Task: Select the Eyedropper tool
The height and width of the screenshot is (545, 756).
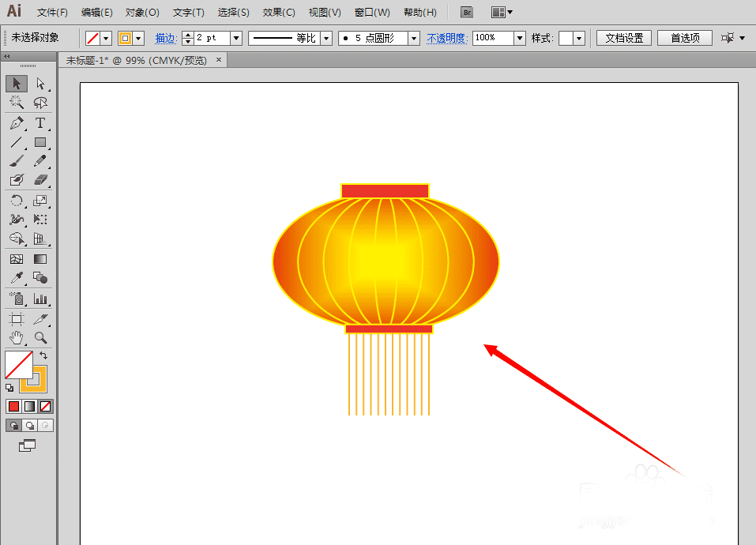Action: [17, 278]
